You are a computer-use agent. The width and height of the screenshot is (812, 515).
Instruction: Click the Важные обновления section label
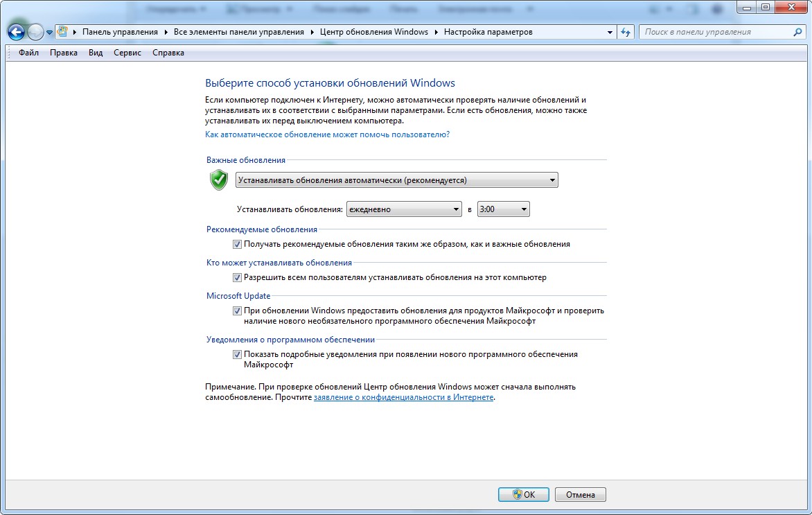click(245, 160)
